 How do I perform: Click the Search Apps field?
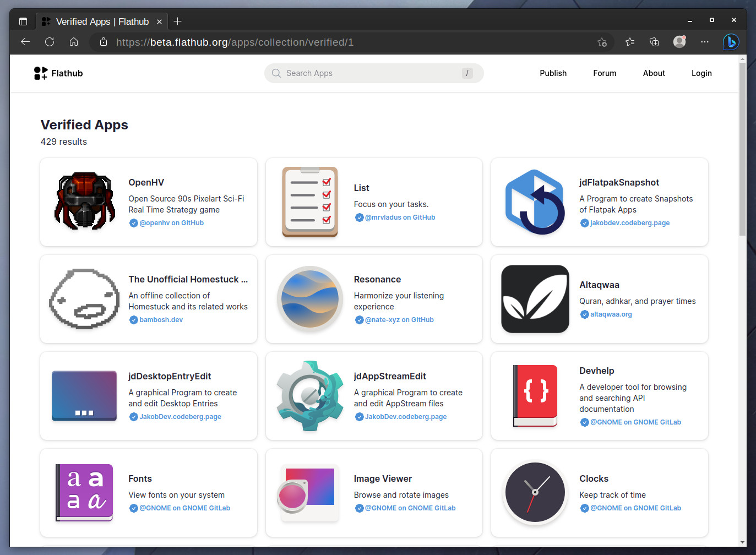374,73
